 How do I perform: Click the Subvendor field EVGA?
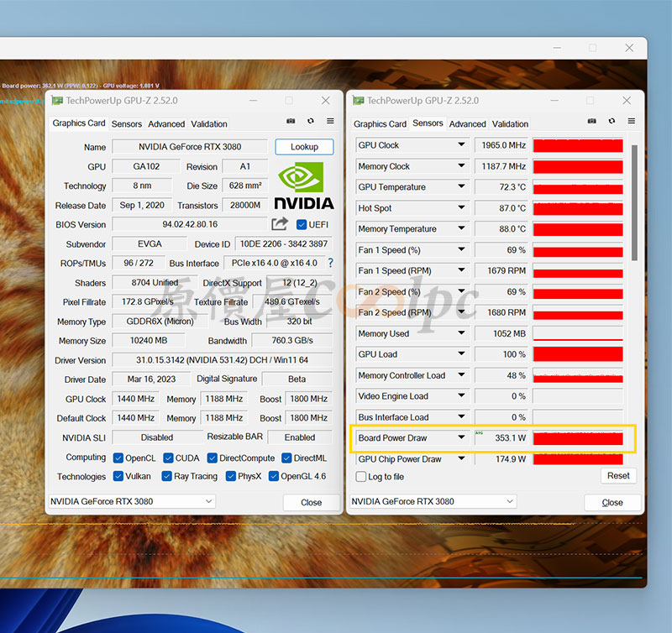point(150,244)
